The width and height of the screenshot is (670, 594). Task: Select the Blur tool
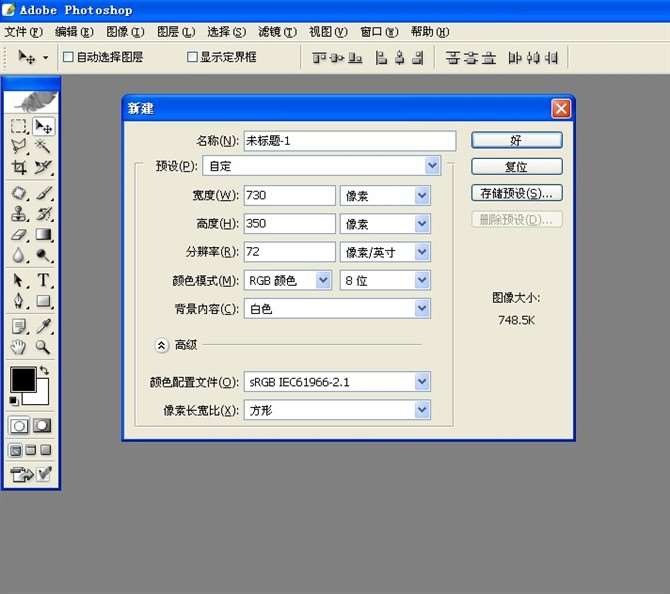[x=18, y=255]
